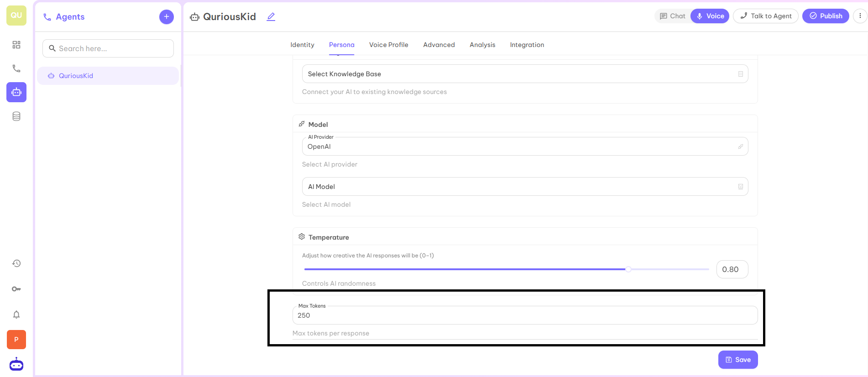Viewport: 868px width, 377px height.
Task: Click the link icon in AI Provider field
Action: tap(741, 147)
